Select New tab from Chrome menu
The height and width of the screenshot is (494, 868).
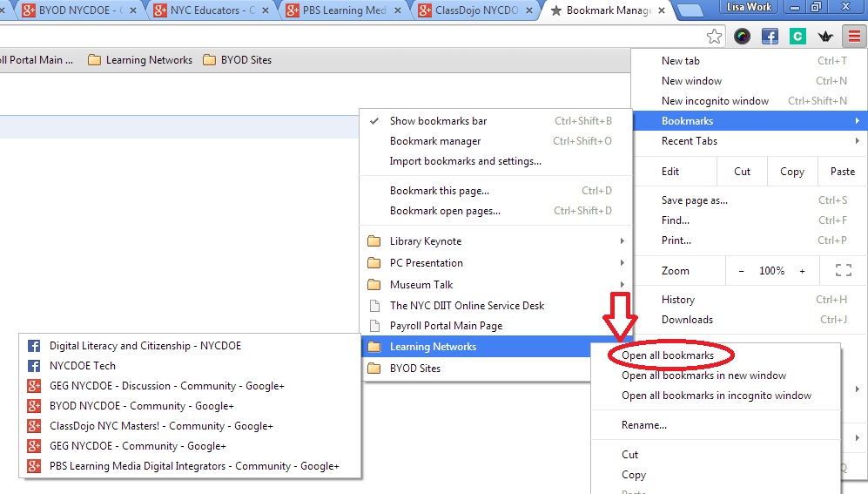click(750, 61)
